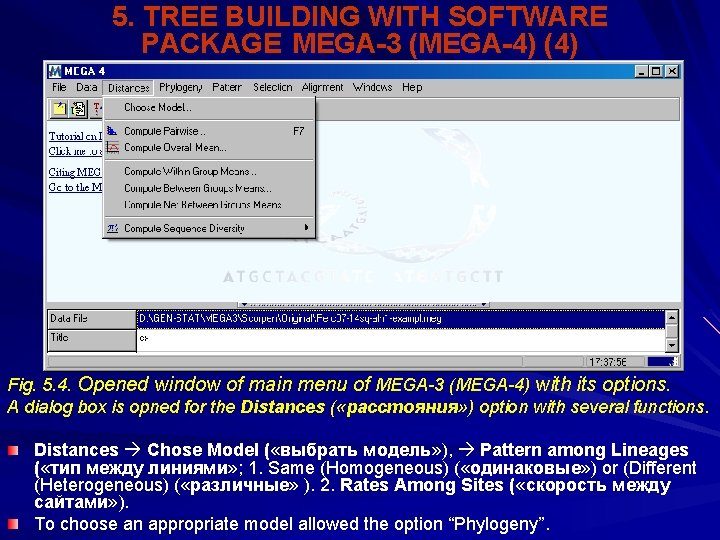Click the scrollbar up arrow

pos(671,318)
